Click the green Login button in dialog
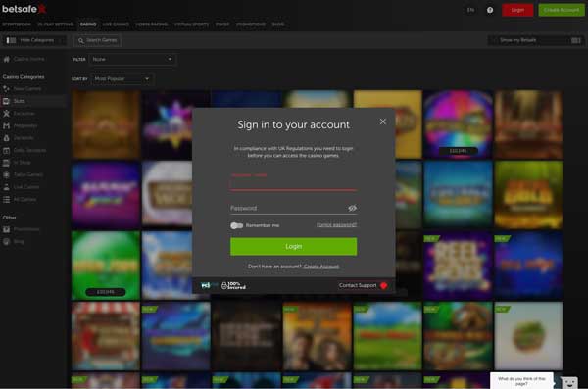This screenshot has height=389, width=588. (x=294, y=247)
